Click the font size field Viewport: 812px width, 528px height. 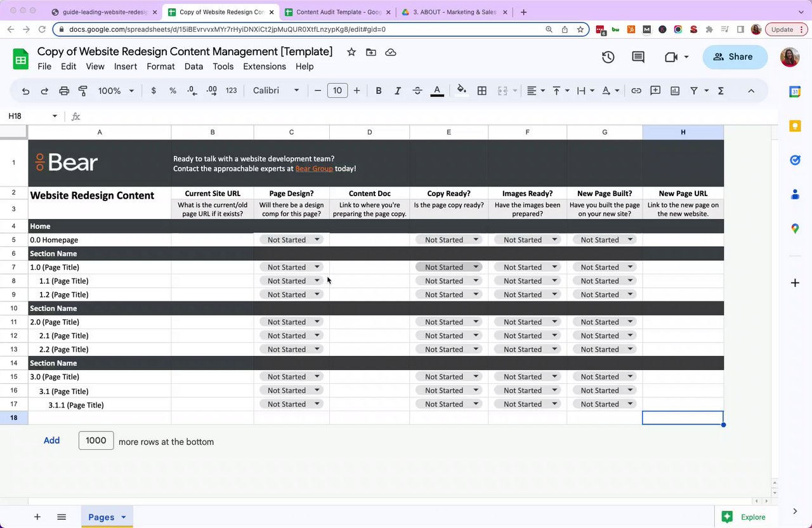point(337,91)
